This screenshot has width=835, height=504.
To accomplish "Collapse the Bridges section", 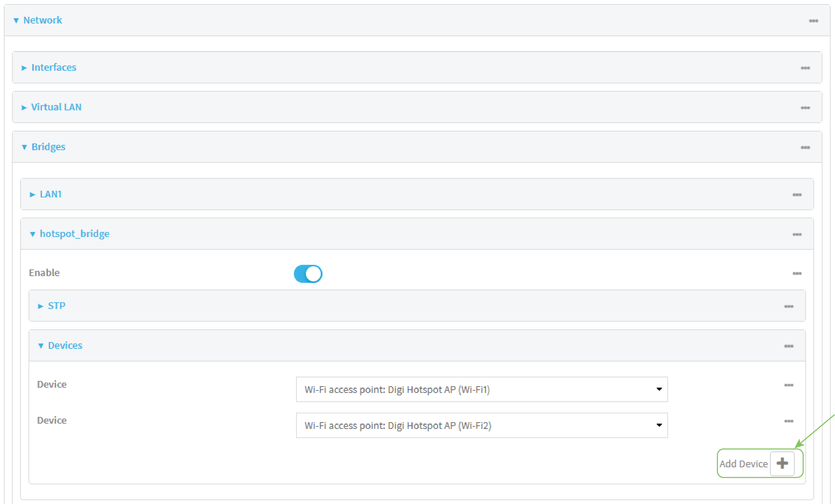I will (48, 147).
